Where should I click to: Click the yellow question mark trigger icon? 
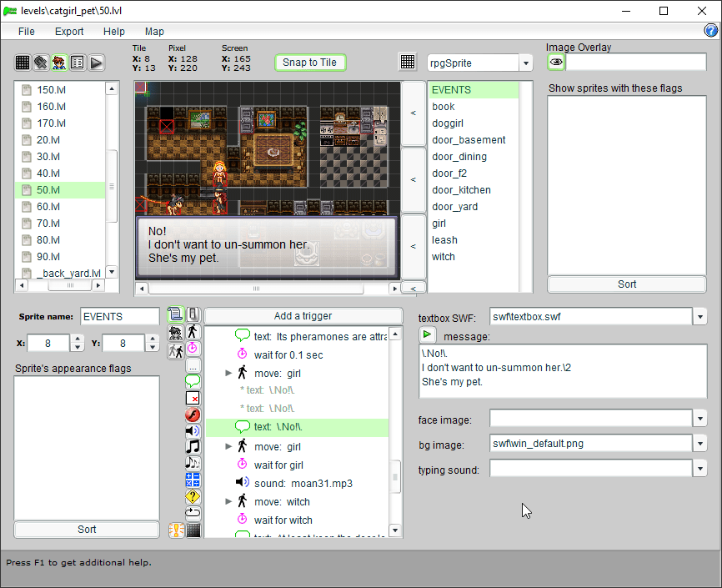click(x=193, y=496)
